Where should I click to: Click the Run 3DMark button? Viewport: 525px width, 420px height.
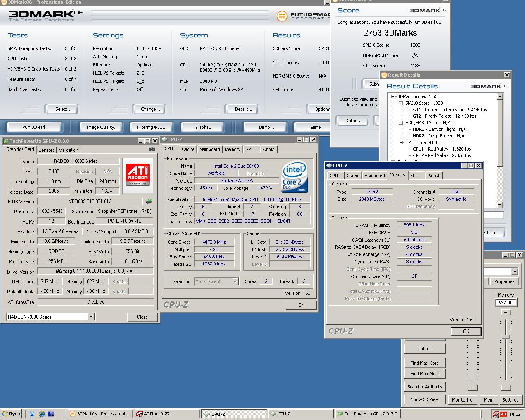[34, 127]
